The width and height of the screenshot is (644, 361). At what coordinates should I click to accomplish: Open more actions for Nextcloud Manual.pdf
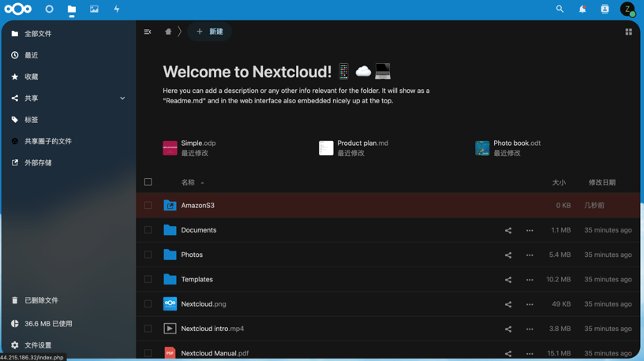pyautogui.click(x=530, y=353)
